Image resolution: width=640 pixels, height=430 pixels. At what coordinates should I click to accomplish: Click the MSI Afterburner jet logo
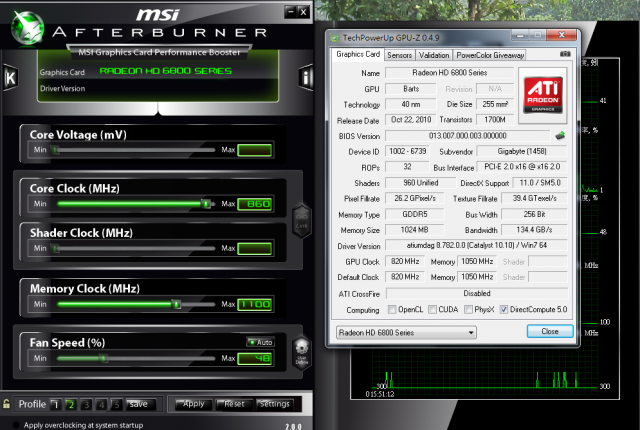click(27, 27)
